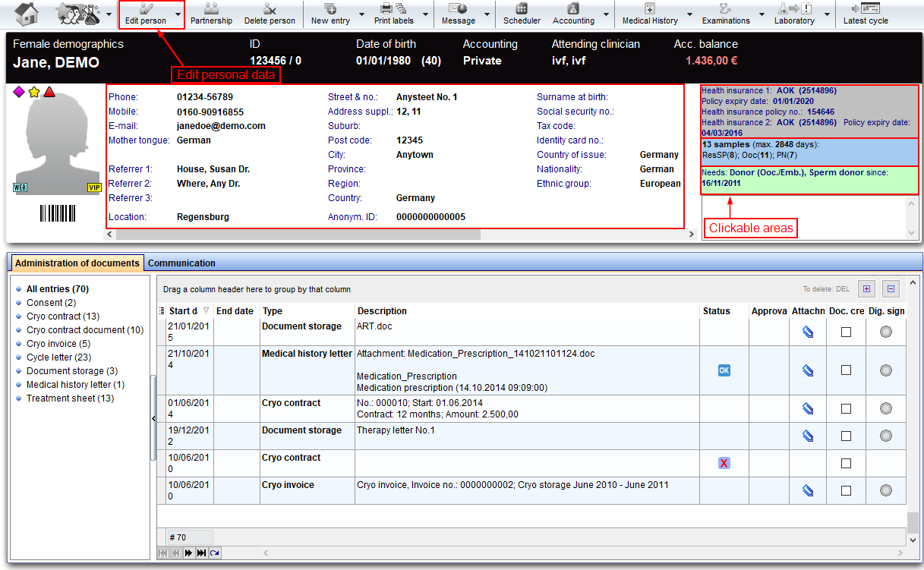Open the people and lab flask icon
The image size is (924, 570).
77,14
